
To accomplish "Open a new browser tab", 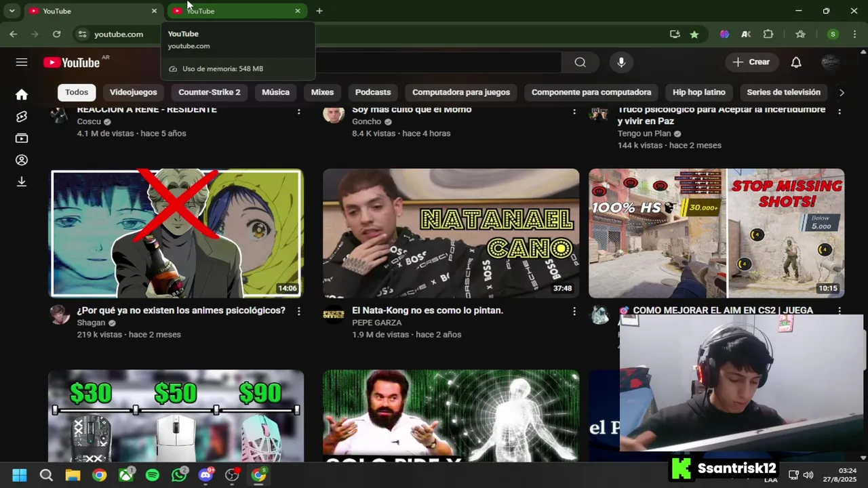I will (319, 11).
